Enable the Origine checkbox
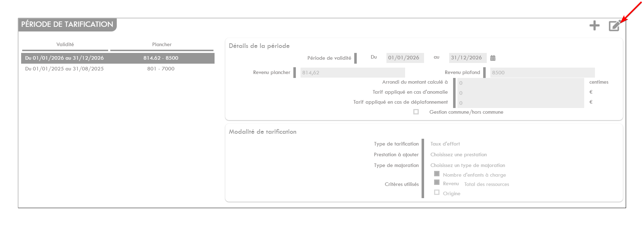Screen dimensions: 644x226 437,192
